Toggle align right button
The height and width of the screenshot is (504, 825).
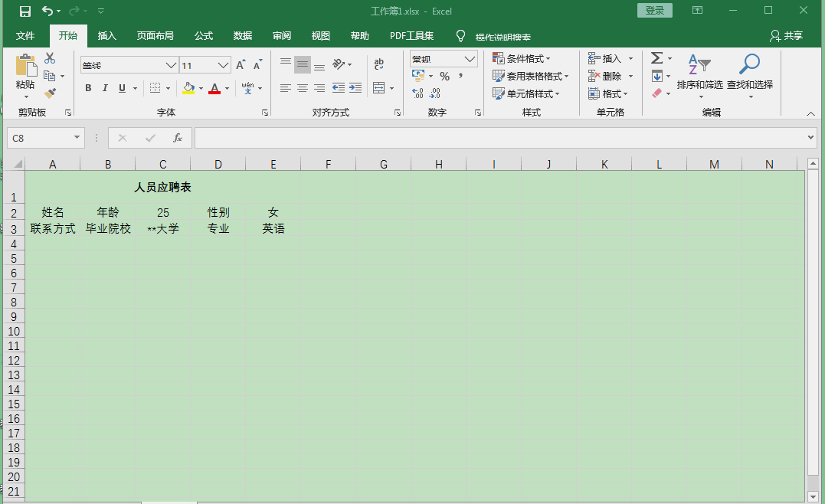(319, 88)
